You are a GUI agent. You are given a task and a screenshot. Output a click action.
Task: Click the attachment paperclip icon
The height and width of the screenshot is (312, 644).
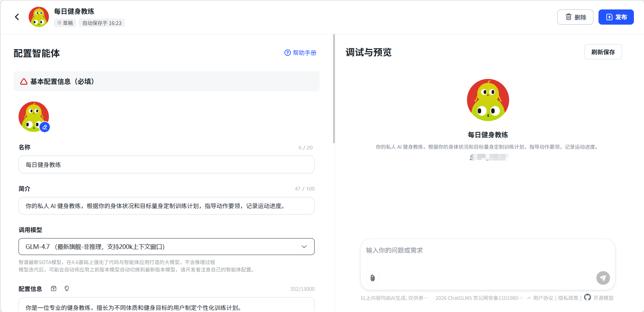[373, 278]
